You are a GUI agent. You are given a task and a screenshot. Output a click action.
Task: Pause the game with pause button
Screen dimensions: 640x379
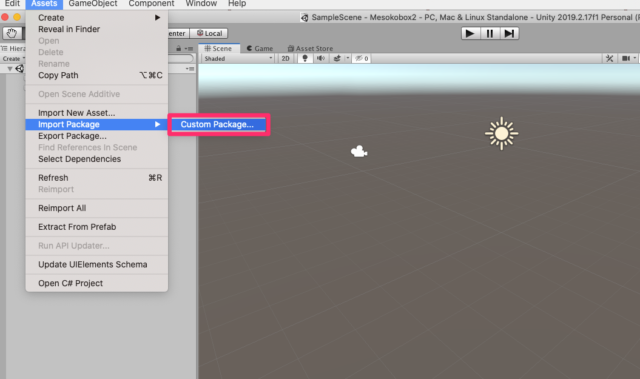click(x=490, y=33)
